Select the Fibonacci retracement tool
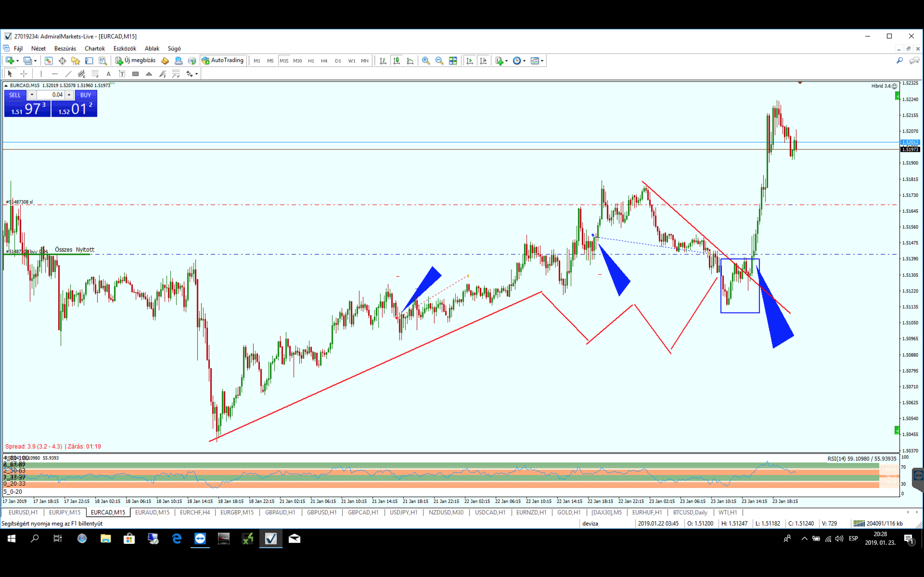 tap(95, 74)
